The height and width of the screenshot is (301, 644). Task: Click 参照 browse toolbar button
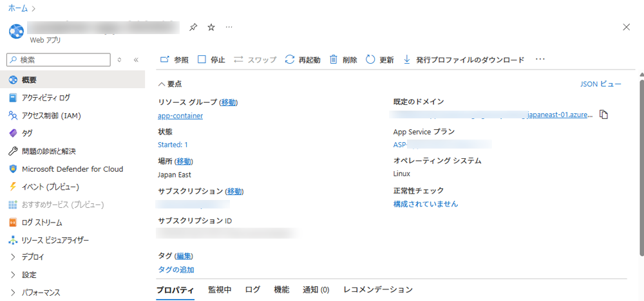(174, 60)
